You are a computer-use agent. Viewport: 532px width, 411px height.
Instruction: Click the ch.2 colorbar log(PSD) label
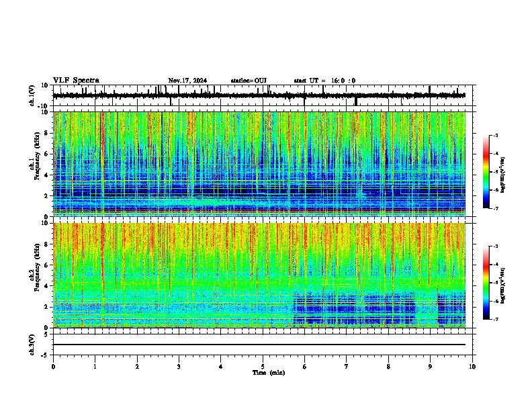(x=502, y=286)
